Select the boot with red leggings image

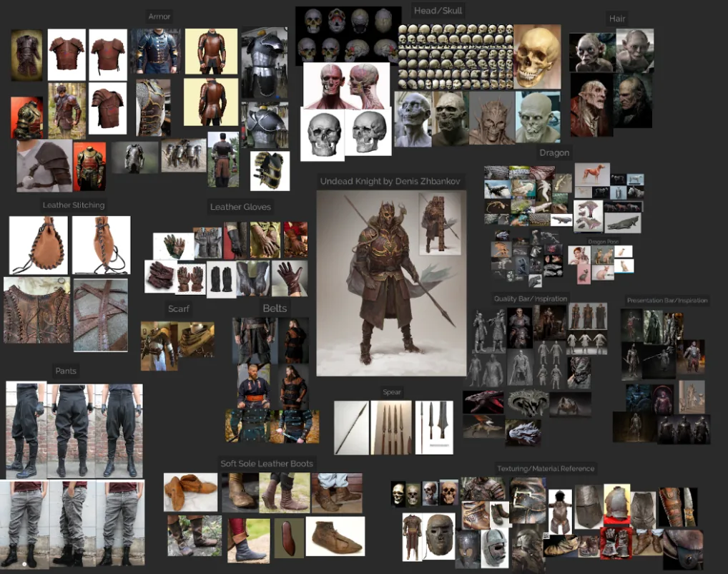(x=248, y=540)
